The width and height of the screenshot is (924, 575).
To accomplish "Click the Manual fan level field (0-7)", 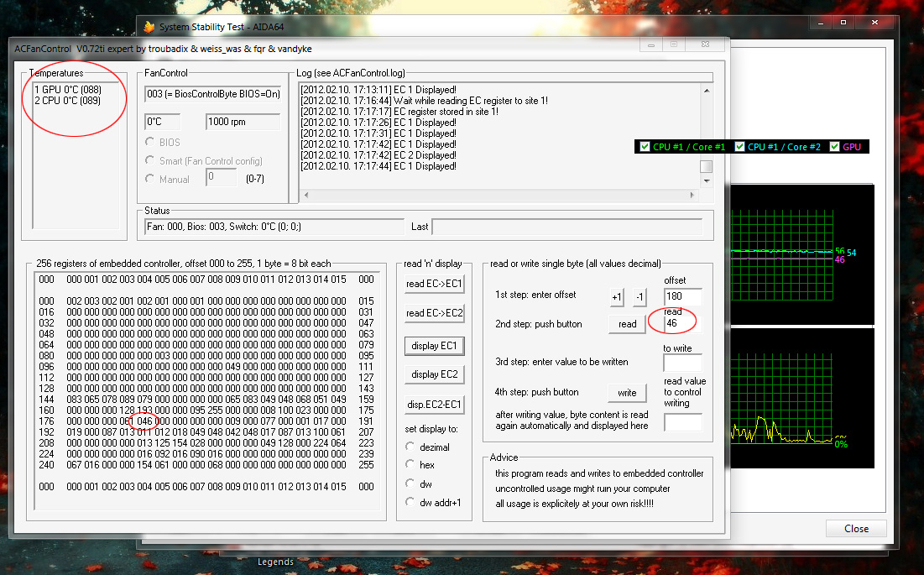I will coord(221,177).
